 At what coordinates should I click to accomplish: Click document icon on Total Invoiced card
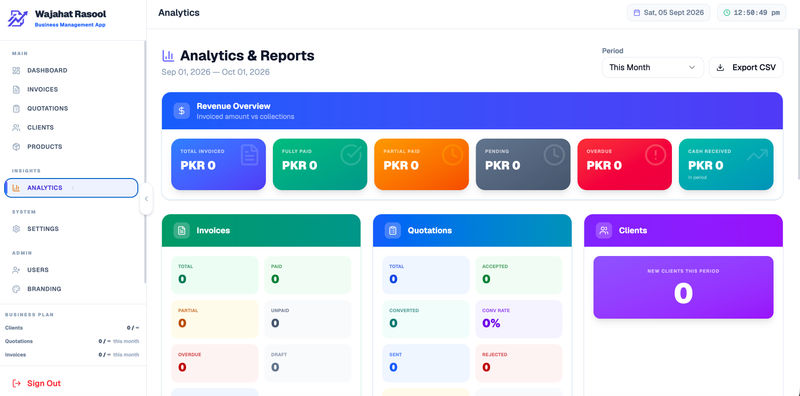(x=249, y=155)
